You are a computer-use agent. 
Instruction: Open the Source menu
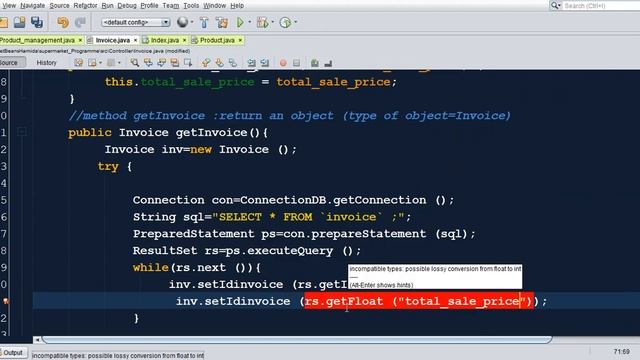[59, 6]
